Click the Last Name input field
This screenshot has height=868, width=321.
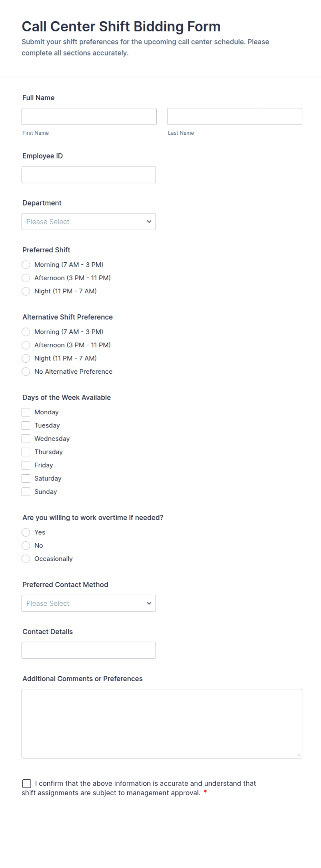point(235,117)
